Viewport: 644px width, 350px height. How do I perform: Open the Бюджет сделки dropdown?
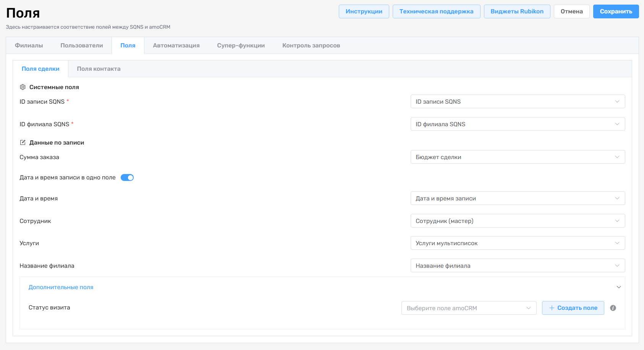pos(518,157)
